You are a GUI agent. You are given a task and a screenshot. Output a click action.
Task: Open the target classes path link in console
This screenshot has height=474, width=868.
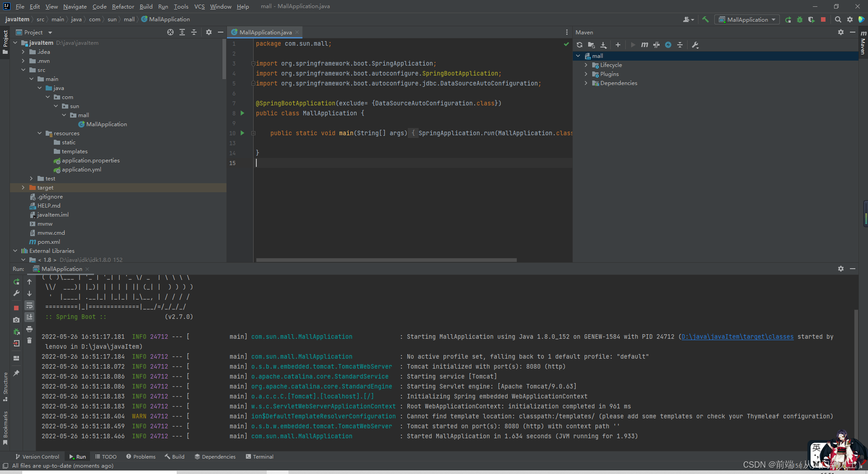737,337
